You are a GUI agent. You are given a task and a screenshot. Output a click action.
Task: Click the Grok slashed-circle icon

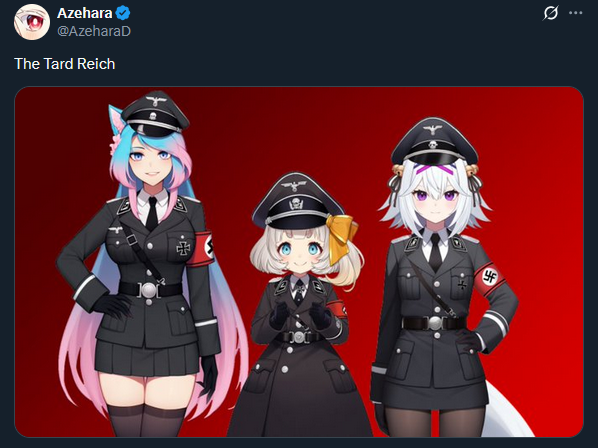tap(550, 13)
